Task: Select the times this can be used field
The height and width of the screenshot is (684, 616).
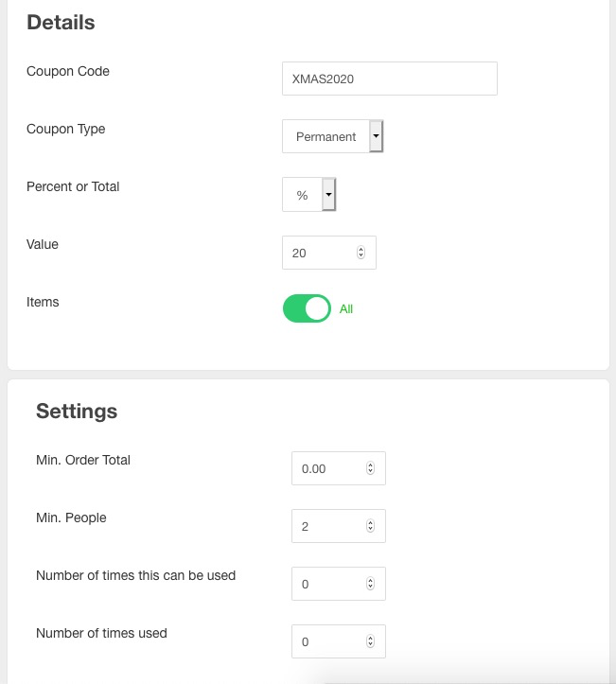Action: (x=329, y=584)
